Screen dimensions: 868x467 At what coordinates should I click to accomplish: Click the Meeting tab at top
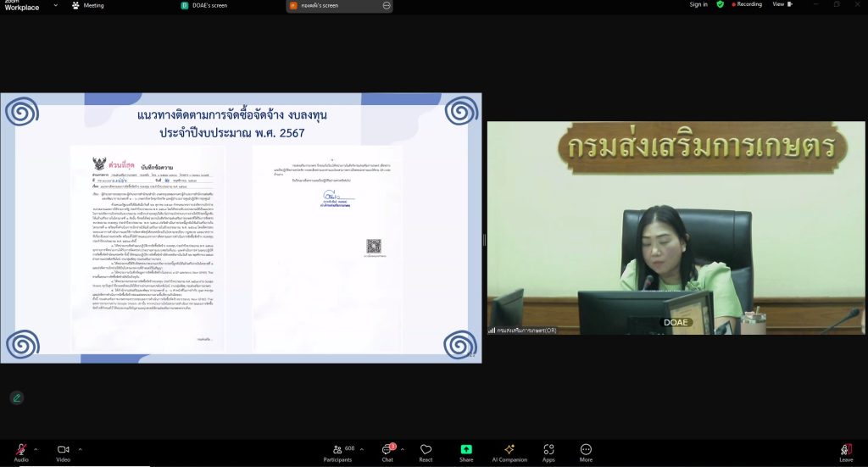[88, 5]
